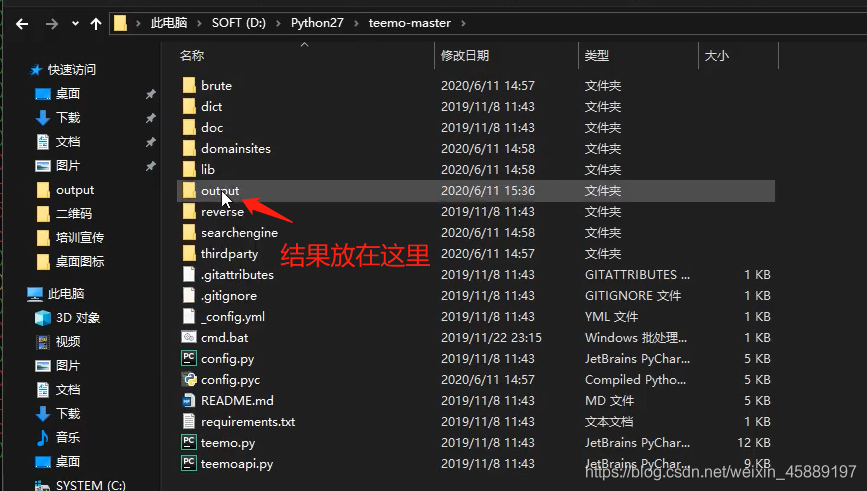The image size is (867, 491).
Task: Select the brute folder icon
Action: pyautogui.click(x=189, y=85)
